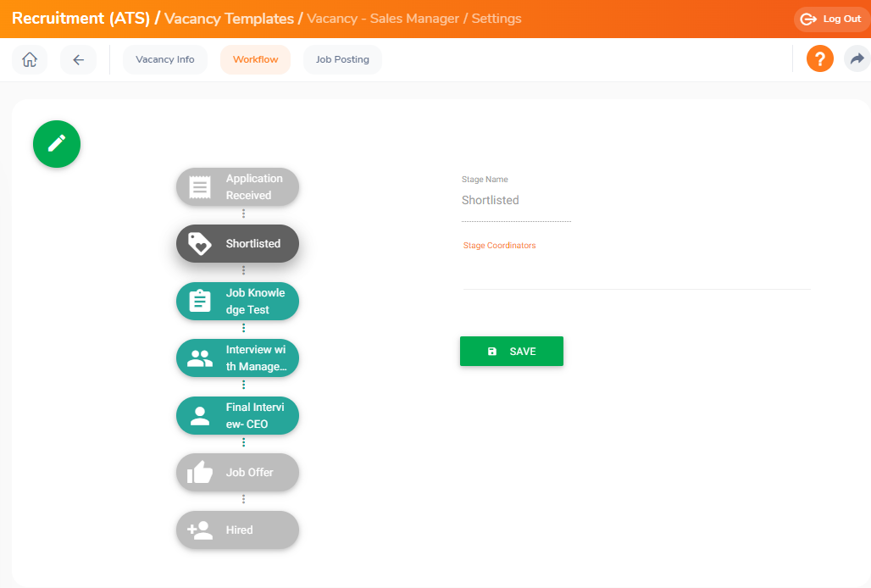This screenshot has width=871, height=588.
Task: Switch to the Workflow tab
Action: point(256,59)
